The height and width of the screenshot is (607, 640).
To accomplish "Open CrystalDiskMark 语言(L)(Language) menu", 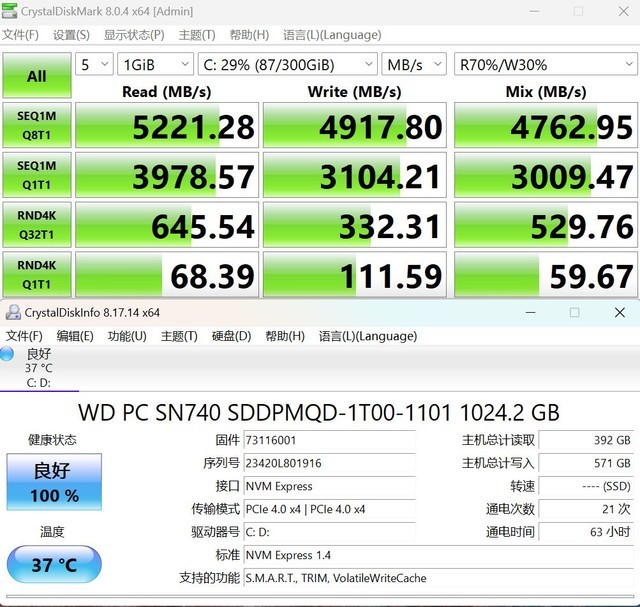I will 332,35.
